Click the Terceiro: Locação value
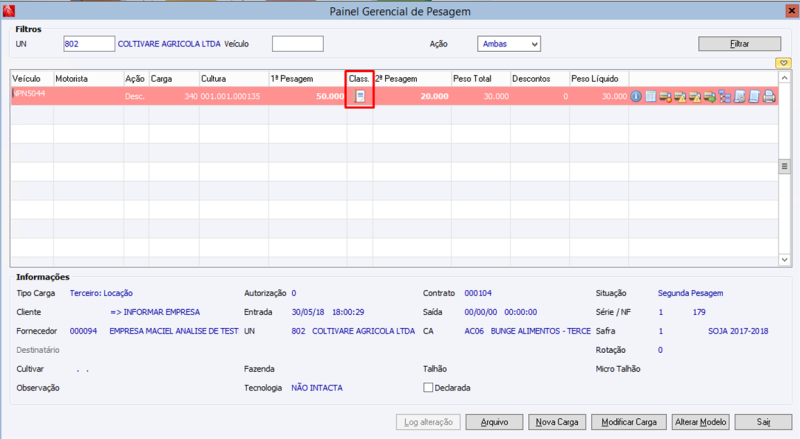This screenshot has width=800, height=439. [101, 293]
